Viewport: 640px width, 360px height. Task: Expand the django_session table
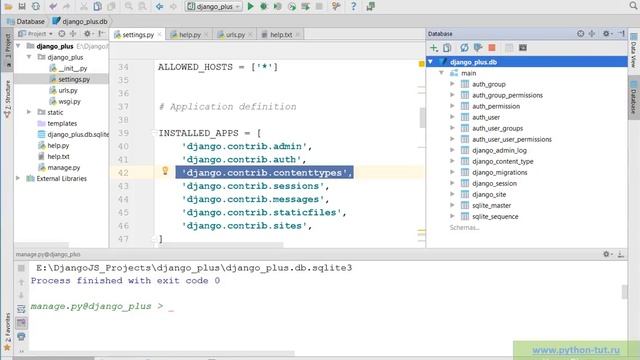point(452,183)
